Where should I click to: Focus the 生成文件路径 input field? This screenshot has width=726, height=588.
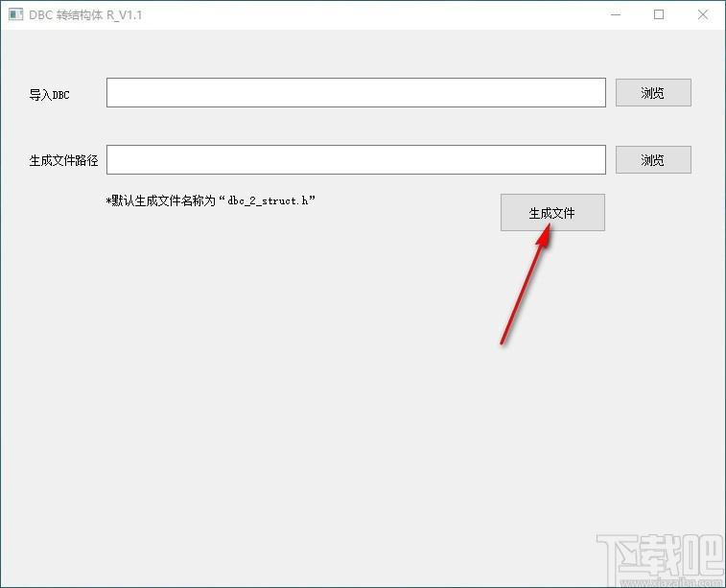[x=356, y=160]
